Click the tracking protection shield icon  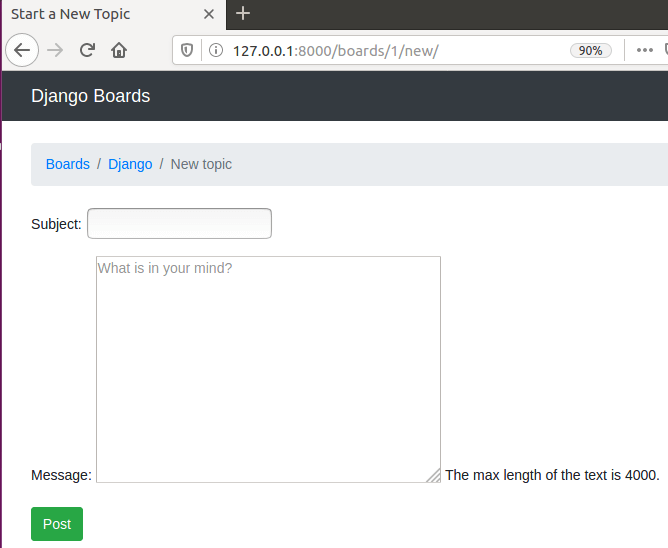(187, 50)
